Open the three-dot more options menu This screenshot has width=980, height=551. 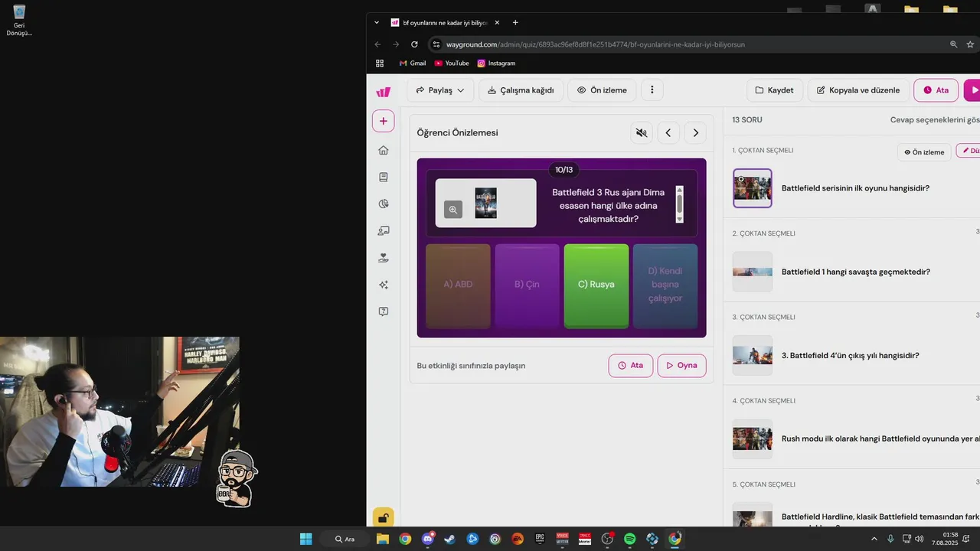click(652, 90)
